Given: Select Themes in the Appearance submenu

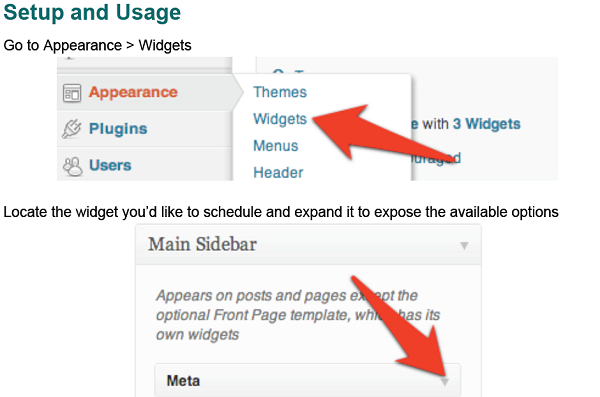Looking at the screenshot, I should (280, 92).
